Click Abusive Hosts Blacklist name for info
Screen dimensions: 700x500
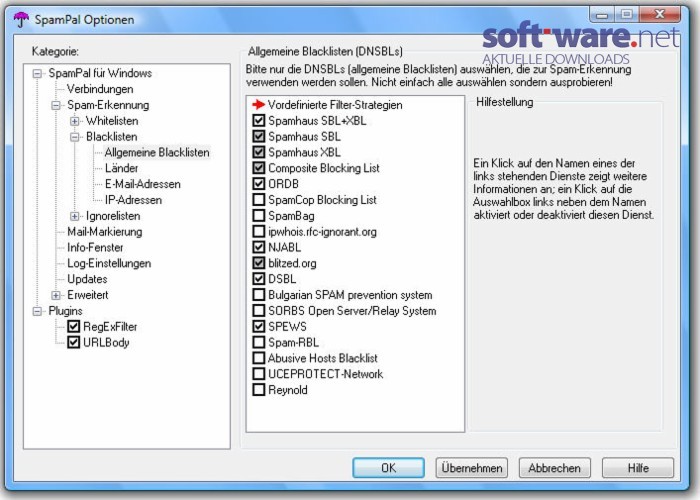click(323, 358)
